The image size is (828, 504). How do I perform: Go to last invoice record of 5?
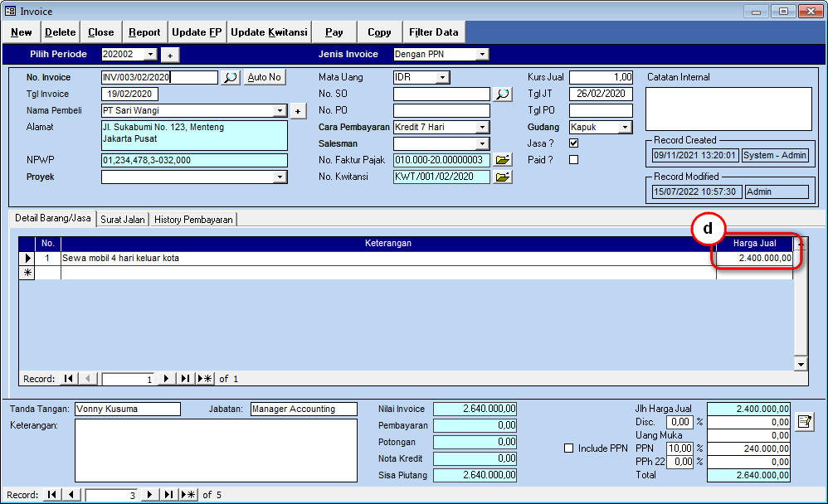168,495
